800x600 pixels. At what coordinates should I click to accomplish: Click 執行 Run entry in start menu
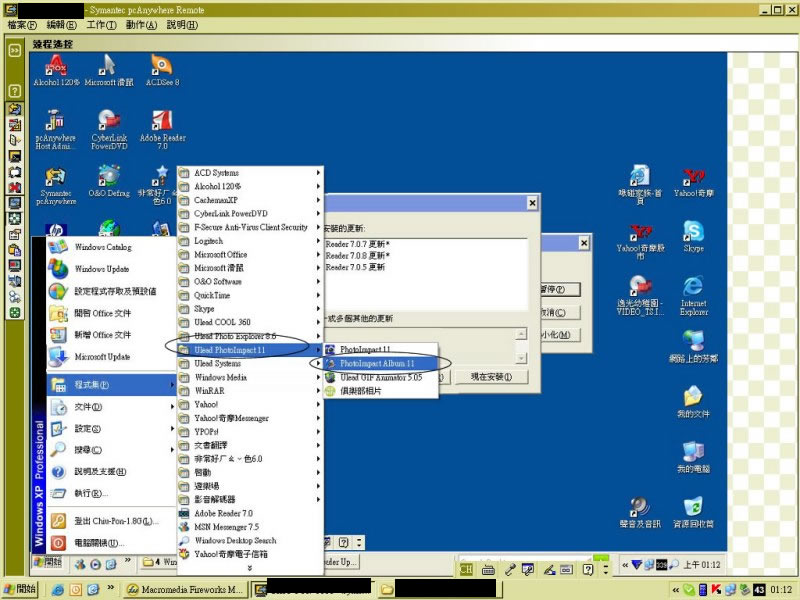tap(111, 493)
